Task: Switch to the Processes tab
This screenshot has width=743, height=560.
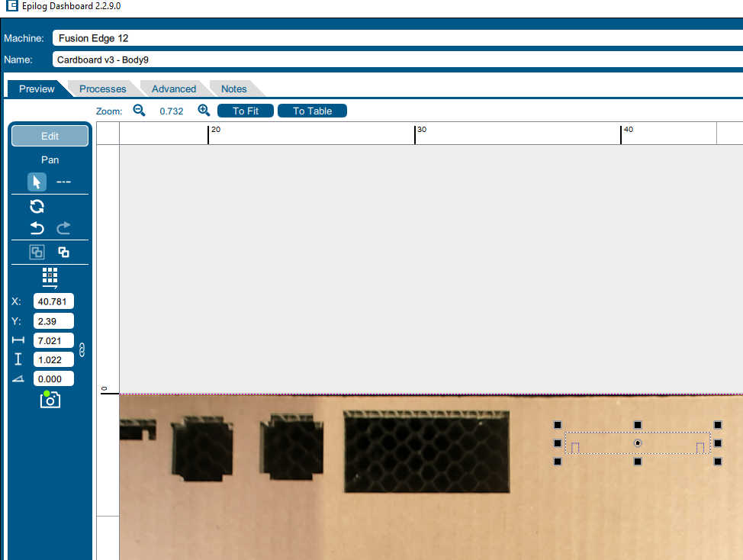Action: [102, 89]
